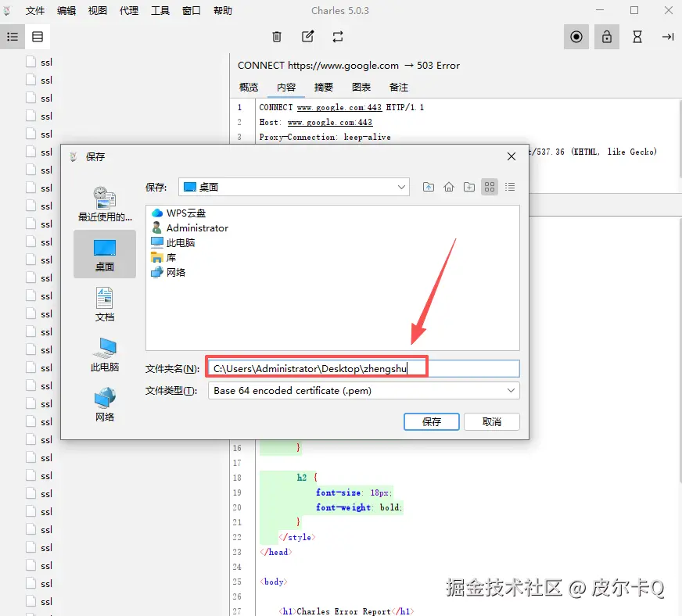The width and height of the screenshot is (682, 616).
Task: Switch to structure list view icon
Action: [13, 37]
